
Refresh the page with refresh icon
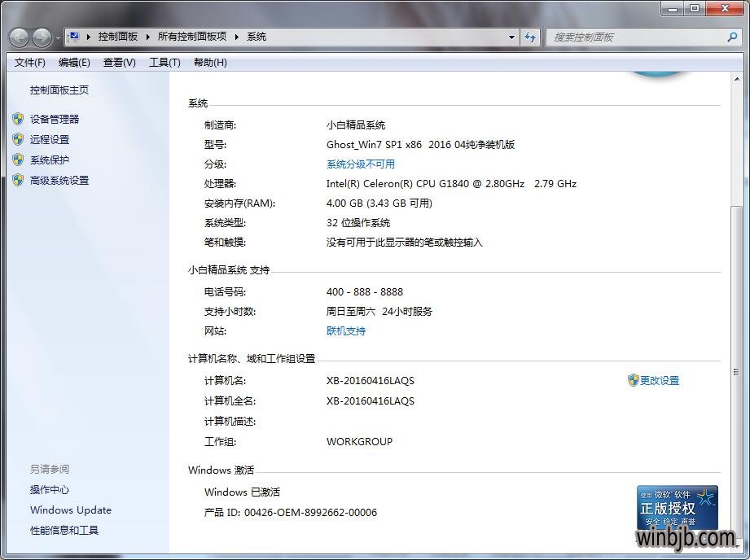pos(530,37)
